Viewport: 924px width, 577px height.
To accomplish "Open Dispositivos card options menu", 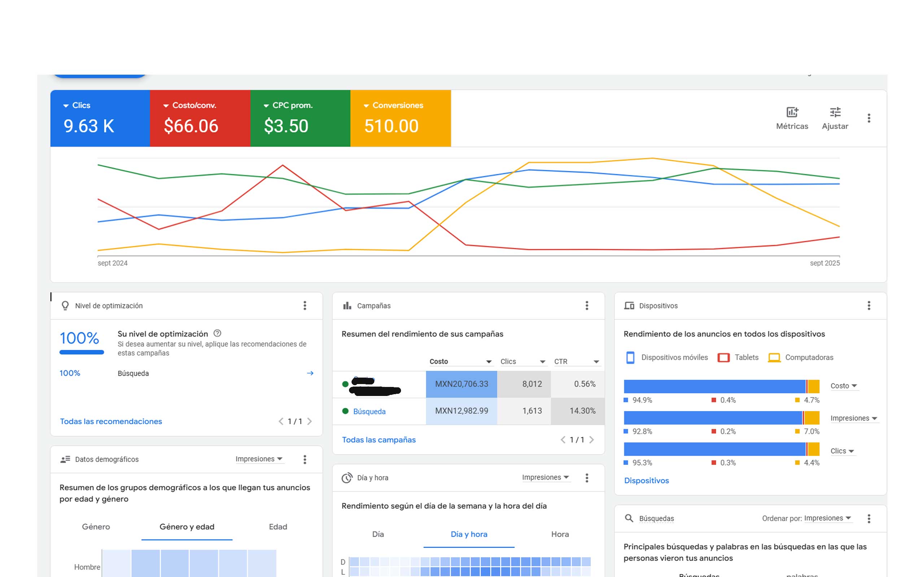I will pyautogui.click(x=869, y=306).
